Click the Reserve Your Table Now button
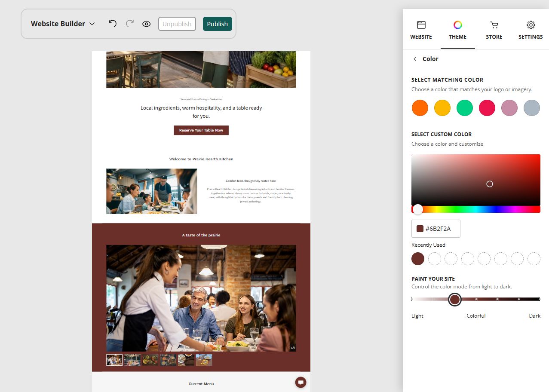This screenshot has width=549, height=392. (x=201, y=130)
